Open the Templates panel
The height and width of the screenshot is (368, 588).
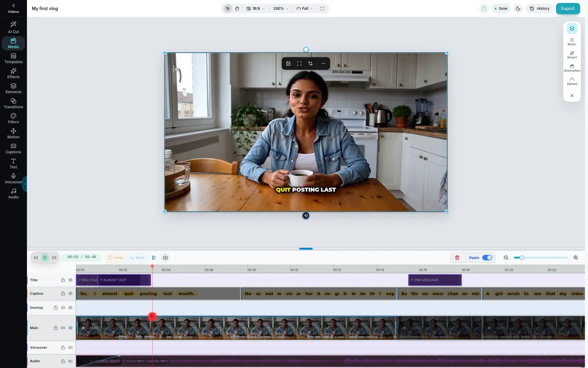[x=13, y=58]
